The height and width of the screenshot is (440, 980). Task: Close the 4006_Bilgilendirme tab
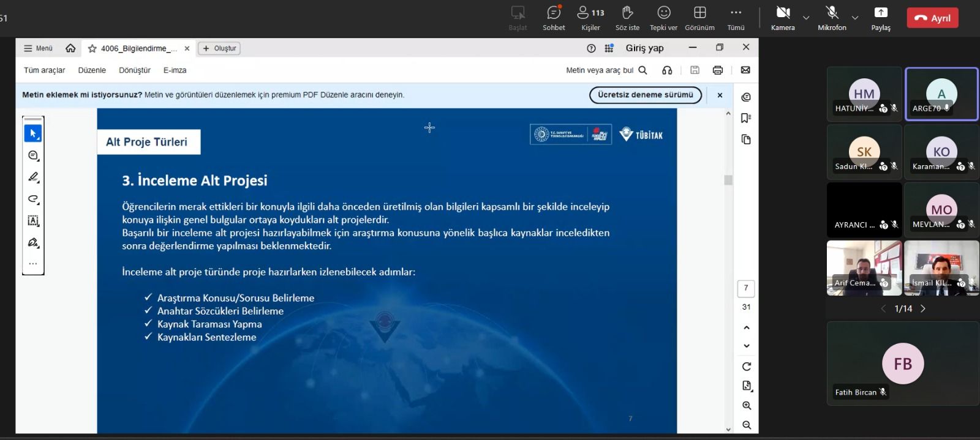[x=187, y=48]
